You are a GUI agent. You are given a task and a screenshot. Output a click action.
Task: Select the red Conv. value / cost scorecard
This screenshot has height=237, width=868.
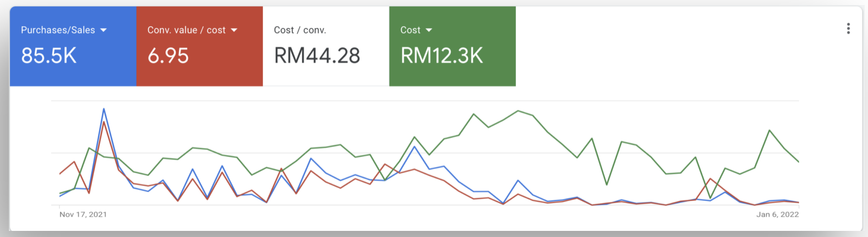[x=199, y=46]
